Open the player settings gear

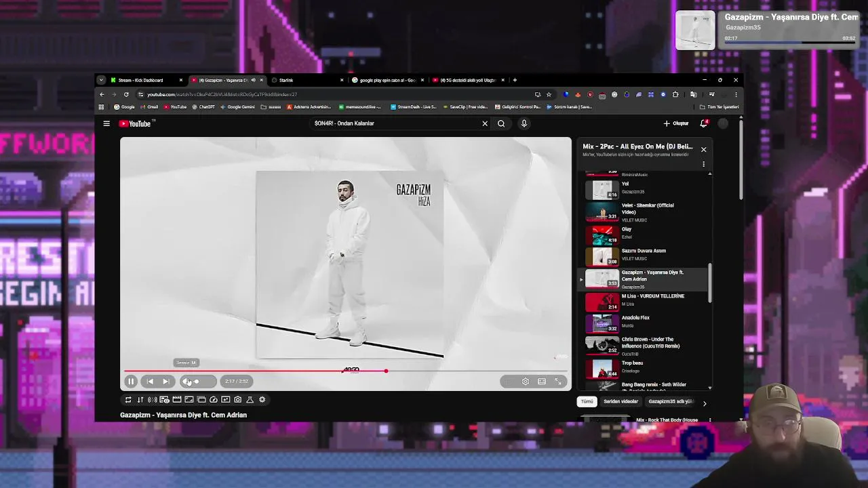point(525,382)
